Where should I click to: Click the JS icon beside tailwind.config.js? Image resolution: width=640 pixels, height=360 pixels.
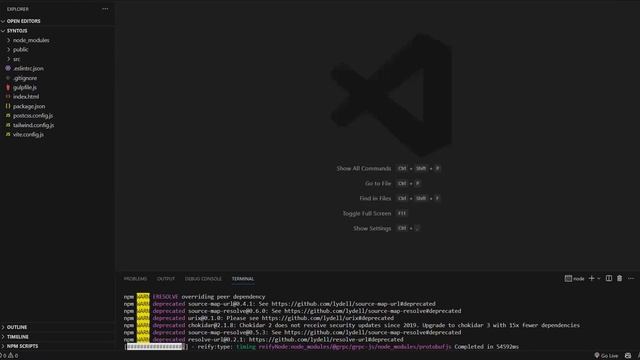[x=8, y=125]
